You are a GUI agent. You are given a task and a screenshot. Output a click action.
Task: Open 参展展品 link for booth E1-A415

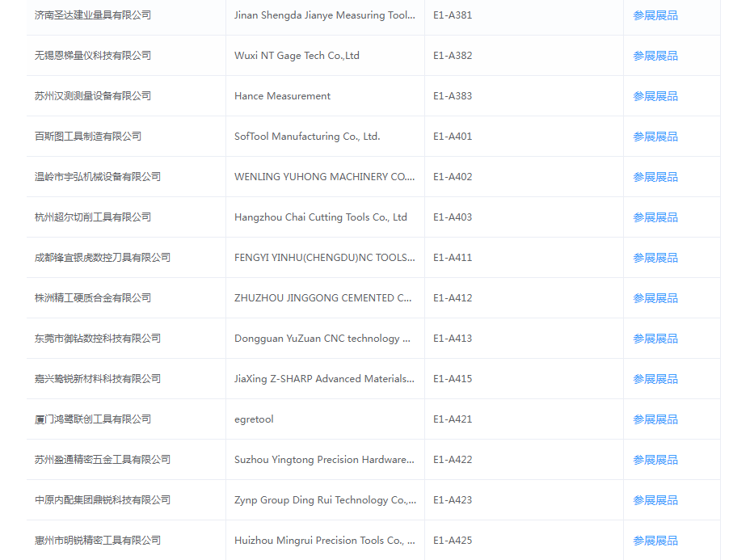coord(655,379)
